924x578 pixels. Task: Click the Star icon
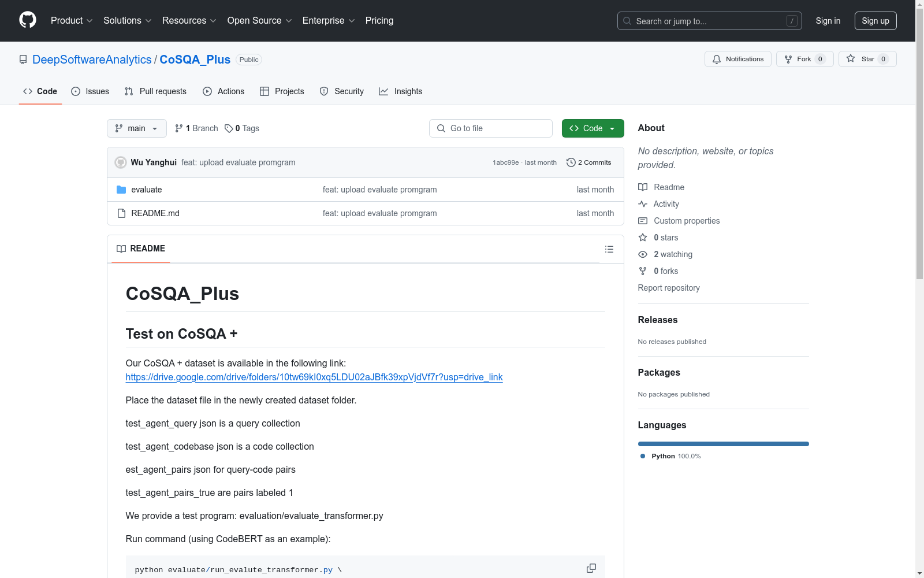point(851,58)
